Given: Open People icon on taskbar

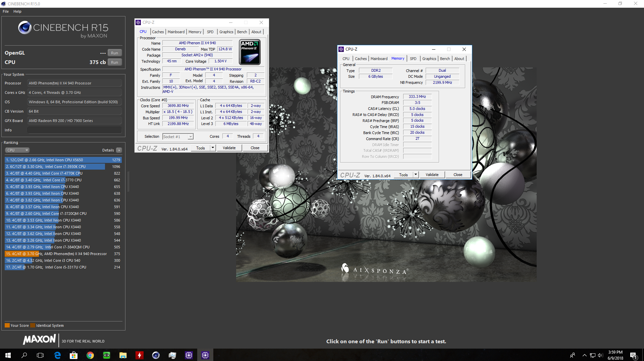Looking at the screenshot, I should point(573,355).
